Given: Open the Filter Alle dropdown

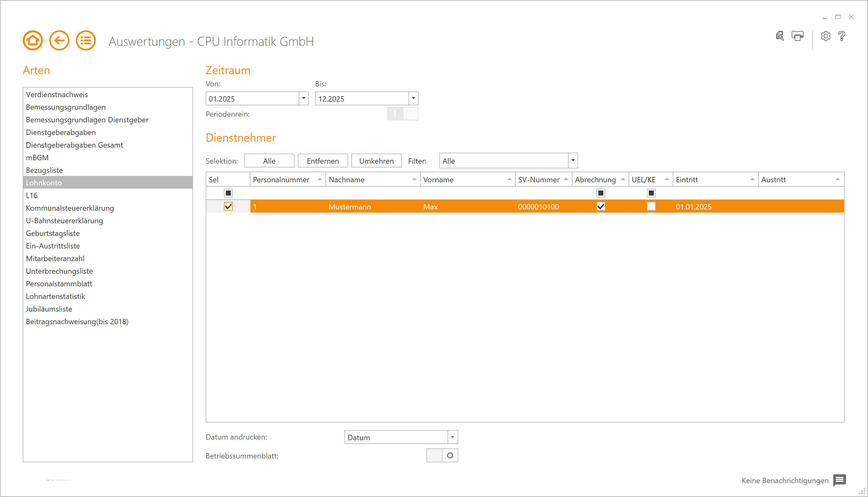Looking at the screenshot, I should tap(573, 160).
